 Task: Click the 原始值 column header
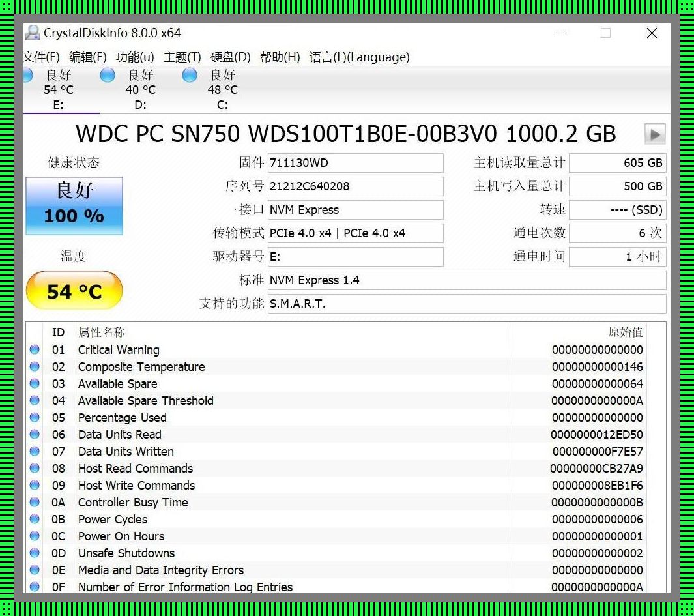pyautogui.click(x=625, y=332)
